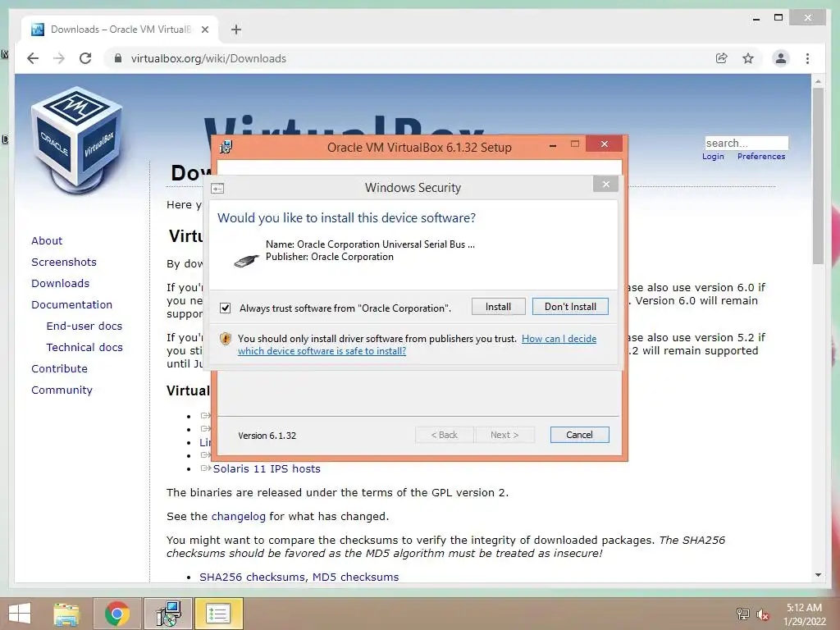Uncheck Always trust software from Oracle Corporation
Image resolution: width=840 pixels, height=630 pixels.
[x=226, y=308]
